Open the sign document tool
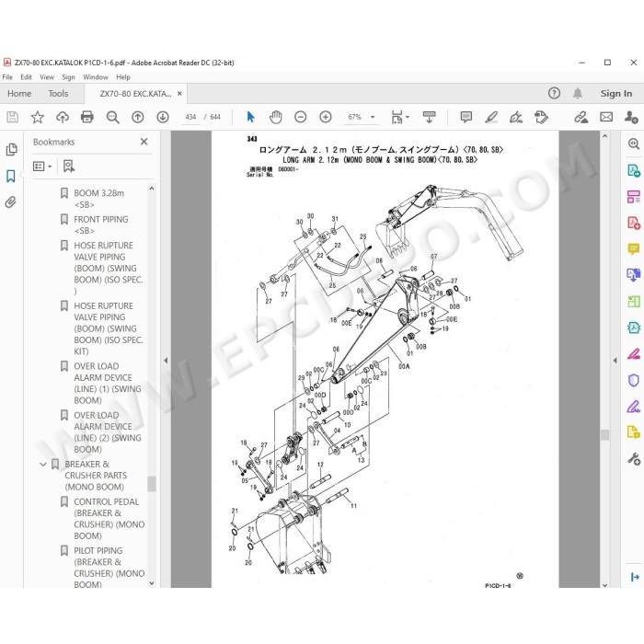Image resolution: width=644 pixels, height=644 pixels. point(516,117)
